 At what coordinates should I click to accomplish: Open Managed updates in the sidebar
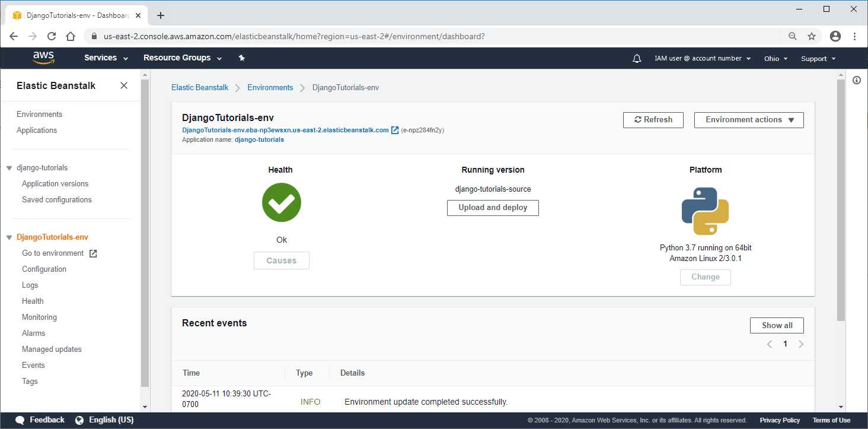[52, 349]
